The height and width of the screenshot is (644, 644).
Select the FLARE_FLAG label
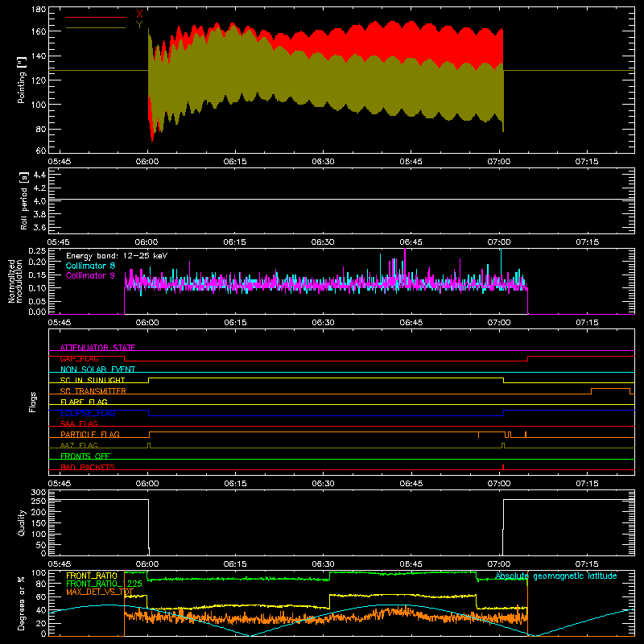84,402
